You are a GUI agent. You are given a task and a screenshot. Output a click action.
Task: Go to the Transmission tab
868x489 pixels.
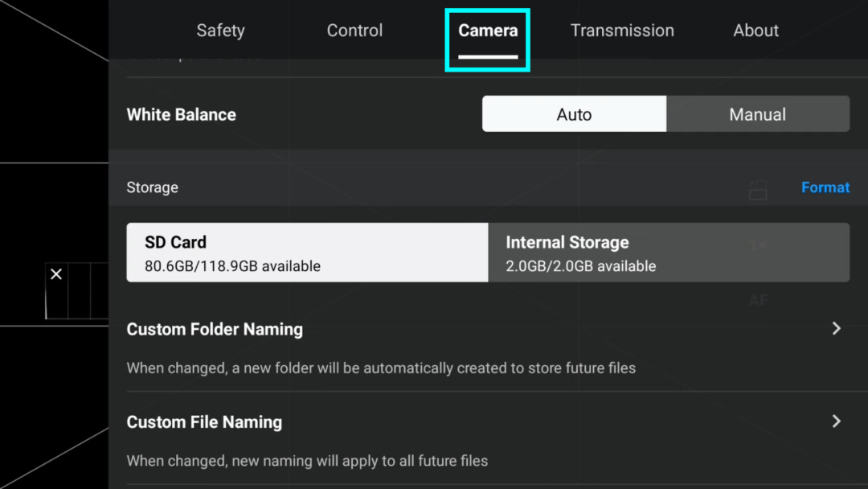[622, 30]
